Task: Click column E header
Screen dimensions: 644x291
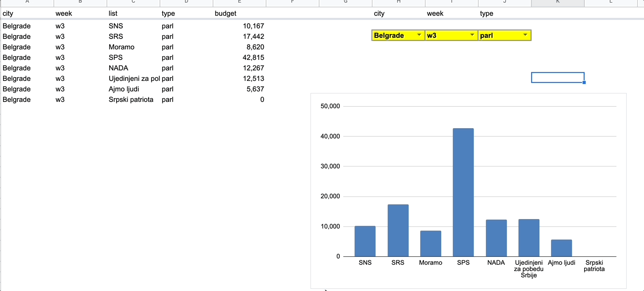Action: pos(239,3)
